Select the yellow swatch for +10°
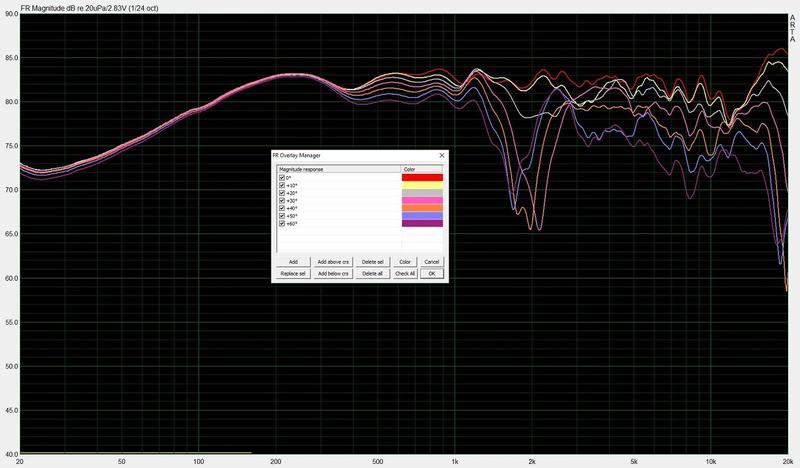The image size is (800, 468). tap(421, 185)
